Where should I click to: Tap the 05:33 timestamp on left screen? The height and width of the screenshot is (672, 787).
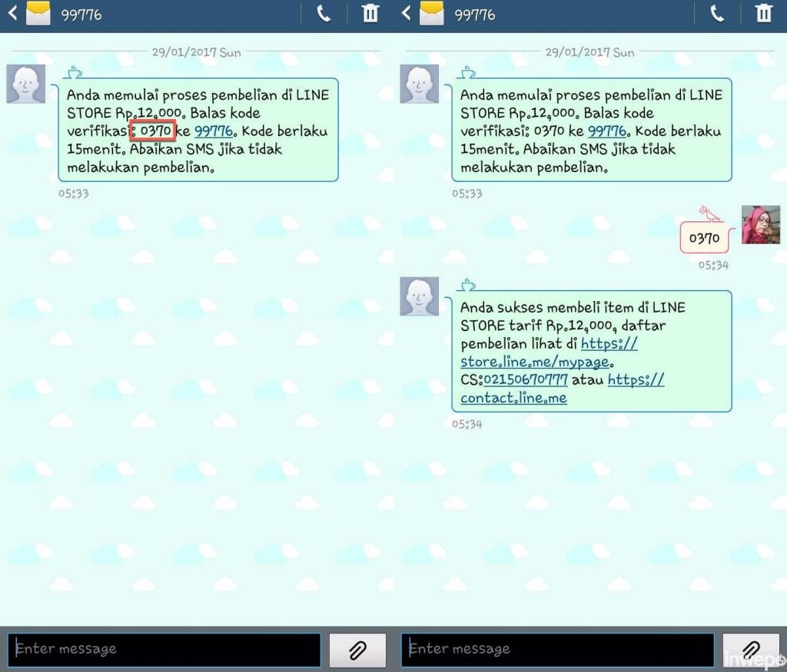click(x=74, y=194)
